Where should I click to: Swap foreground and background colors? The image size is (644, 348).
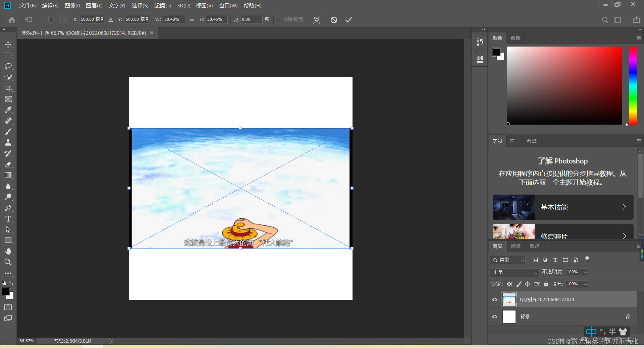(x=11, y=283)
